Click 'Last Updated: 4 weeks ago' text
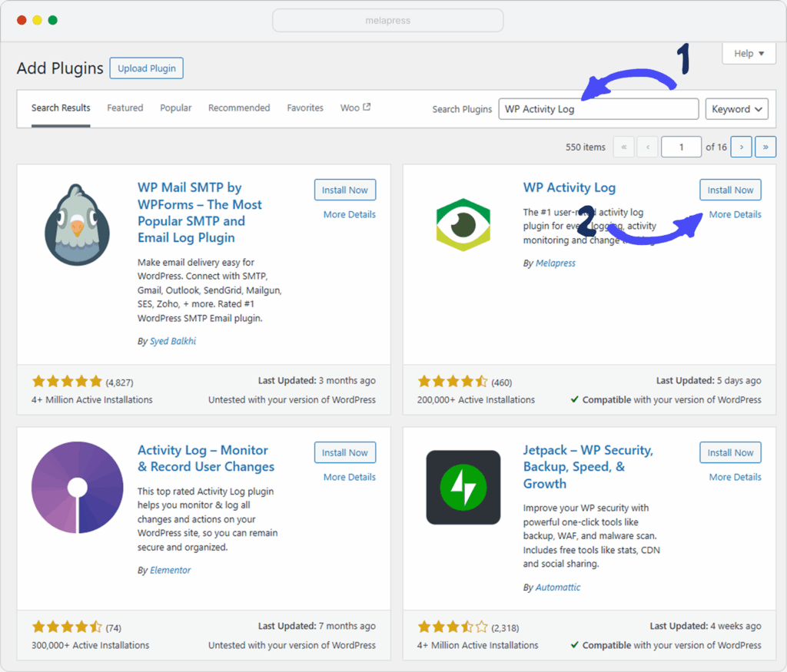787x672 pixels. 706,626
